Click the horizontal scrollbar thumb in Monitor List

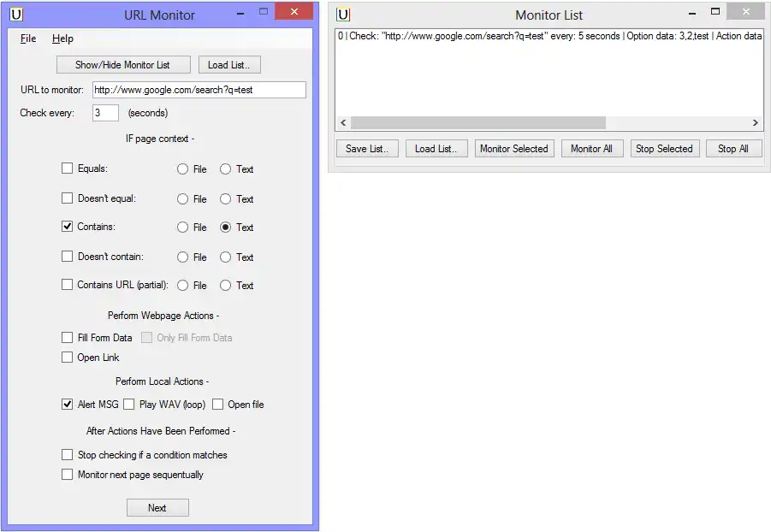click(x=478, y=122)
